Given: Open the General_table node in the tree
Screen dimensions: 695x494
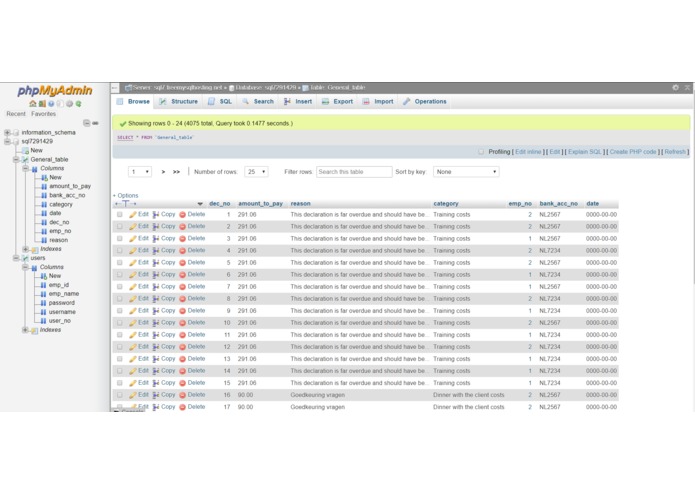Looking at the screenshot, I should pyautogui.click(x=49, y=159).
